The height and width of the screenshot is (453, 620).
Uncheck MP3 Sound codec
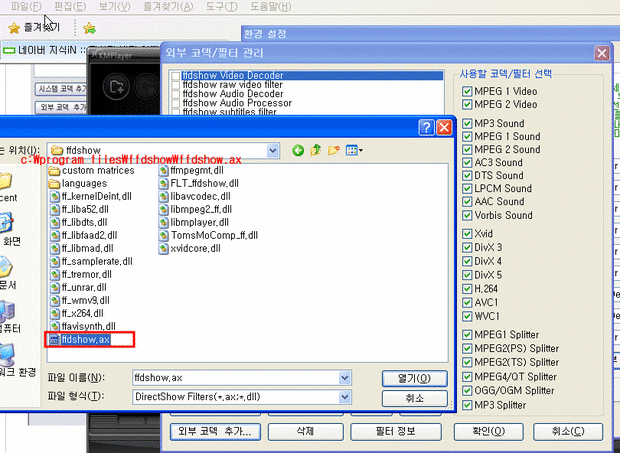pyautogui.click(x=467, y=123)
